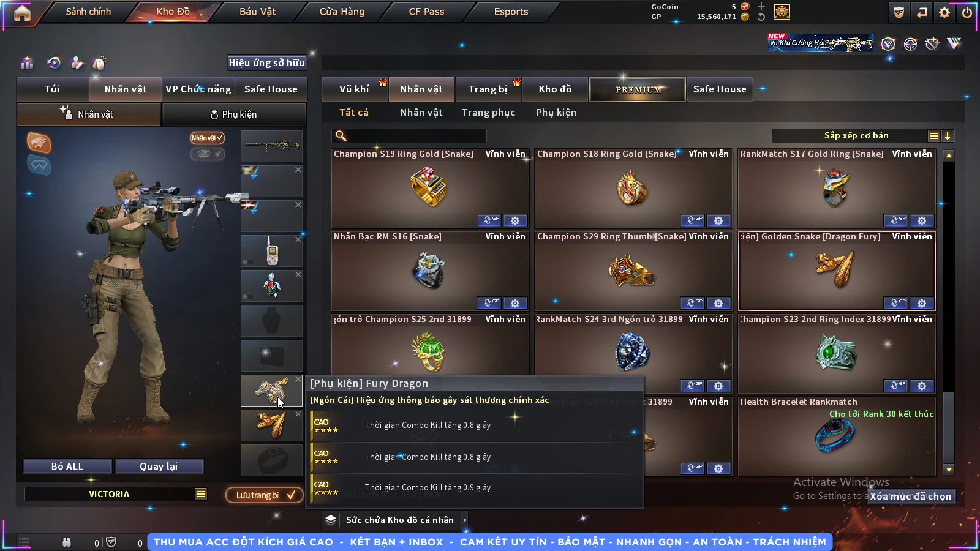Click the Quay lại button
Image resolution: width=980 pixels, height=551 pixels.
tap(159, 467)
